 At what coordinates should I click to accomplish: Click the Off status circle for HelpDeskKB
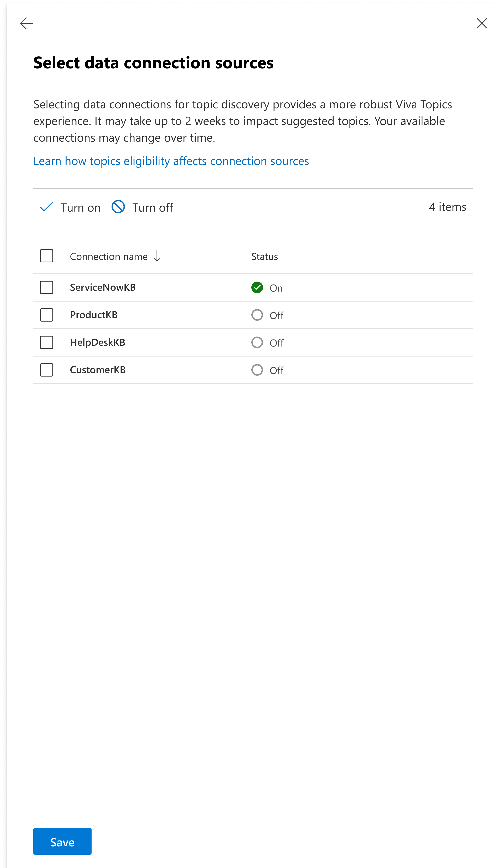257,342
